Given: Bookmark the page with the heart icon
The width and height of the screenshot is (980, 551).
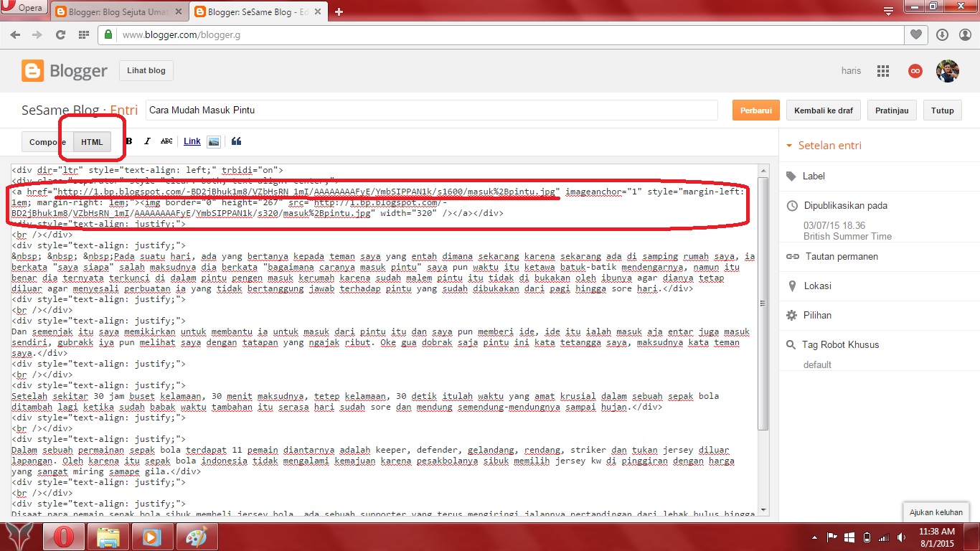Looking at the screenshot, I should pos(915,34).
